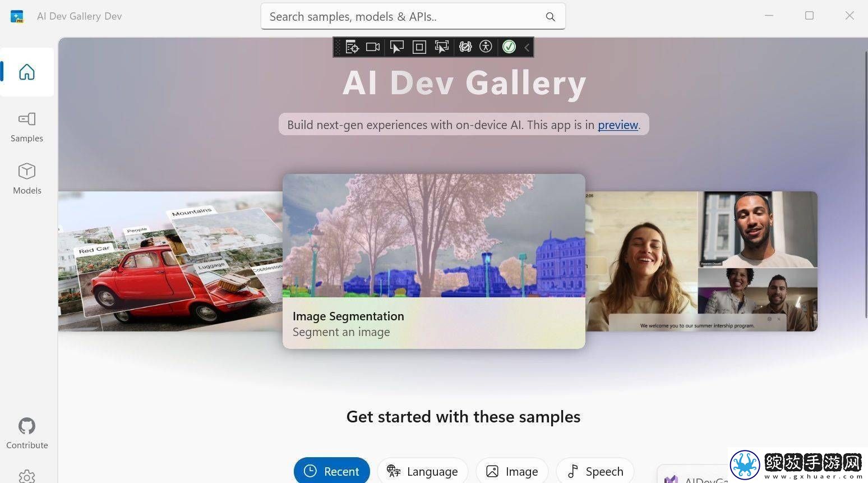Toggle track focused element icon
This screenshot has width=868, height=483.
tap(442, 47)
